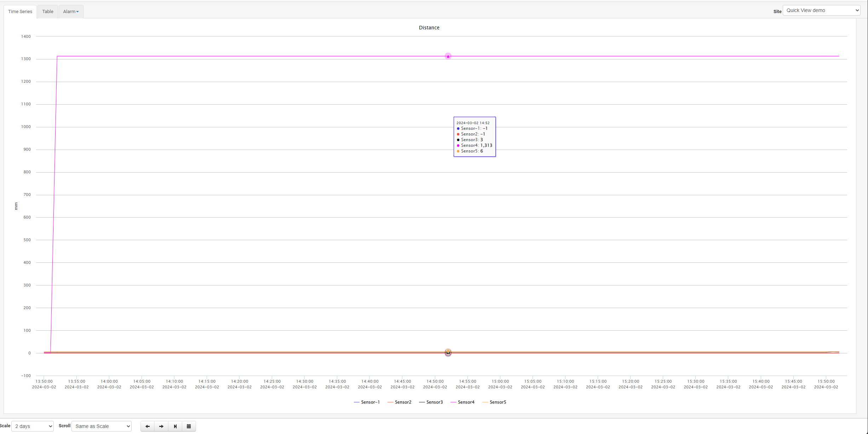868x434 pixels.
Task: Select the Time Series tab
Action: (20, 12)
